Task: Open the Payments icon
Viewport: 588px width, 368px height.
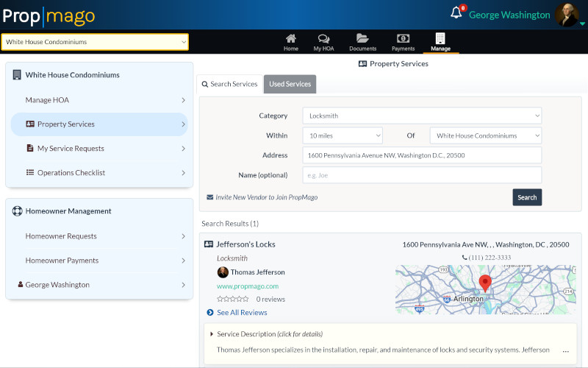Action: point(403,38)
